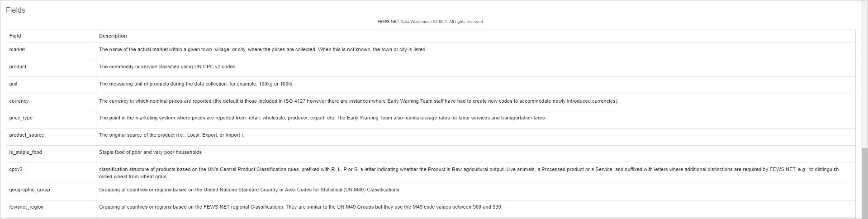Click the market description about price collection
The width and height of the screenshot is (868, 219).
coord(262,49)
